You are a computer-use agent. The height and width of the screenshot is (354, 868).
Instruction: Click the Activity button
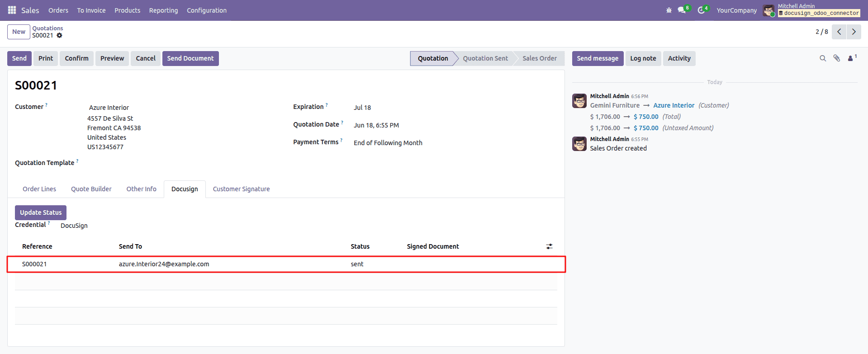point(679,58)
